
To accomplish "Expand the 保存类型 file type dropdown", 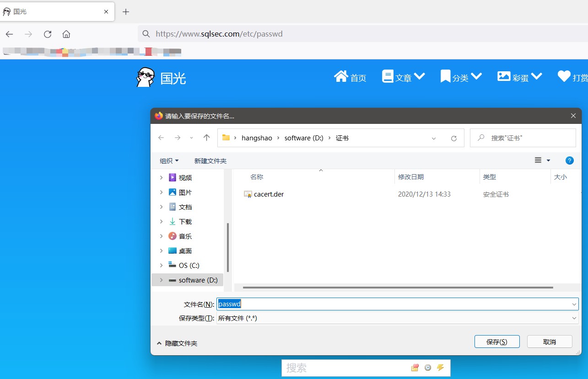I will coord(574,318).
